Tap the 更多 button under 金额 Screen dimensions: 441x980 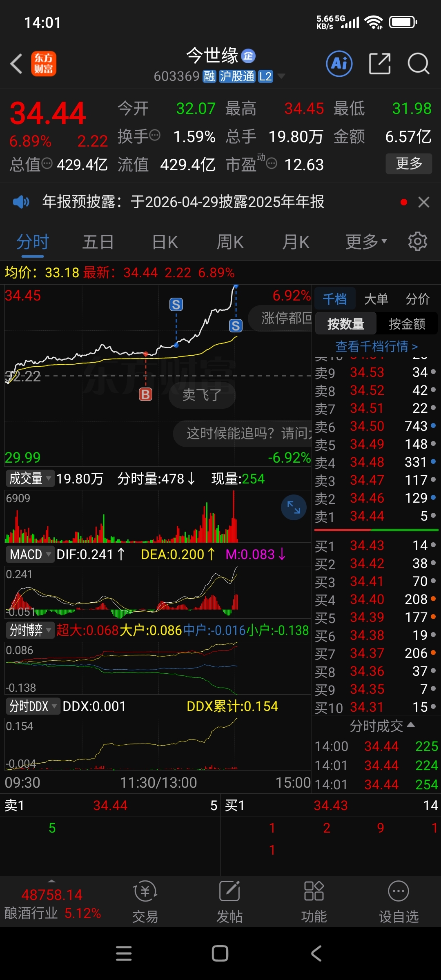coord(409,163)
